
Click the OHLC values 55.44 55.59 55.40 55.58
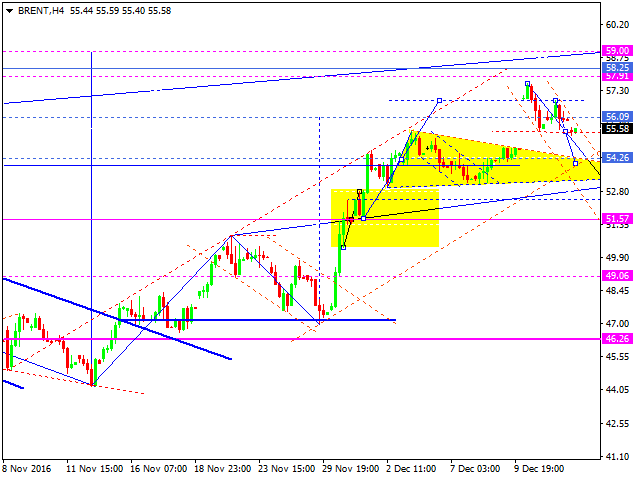point(120,11)
